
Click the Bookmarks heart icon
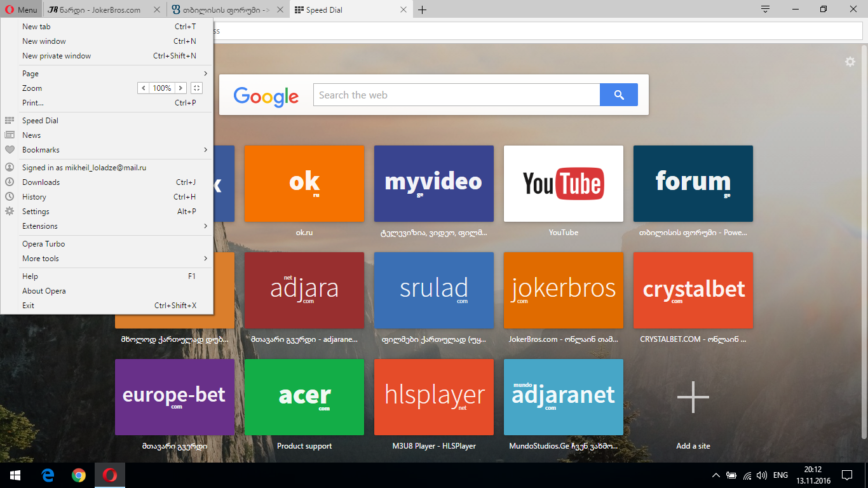(x=10, y=150)
